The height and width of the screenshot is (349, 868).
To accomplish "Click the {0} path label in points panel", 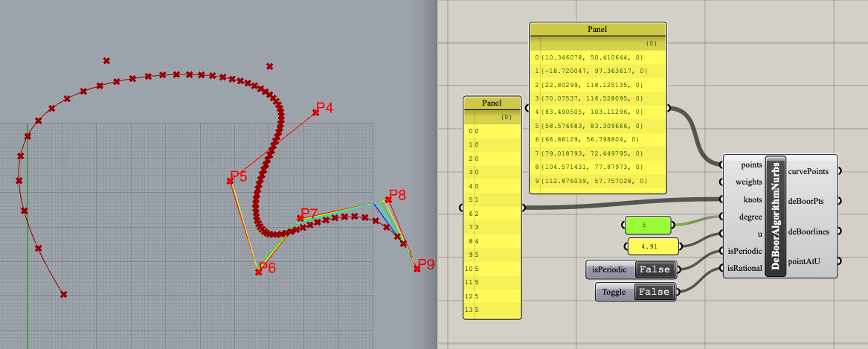I will [x=652, y=43].
